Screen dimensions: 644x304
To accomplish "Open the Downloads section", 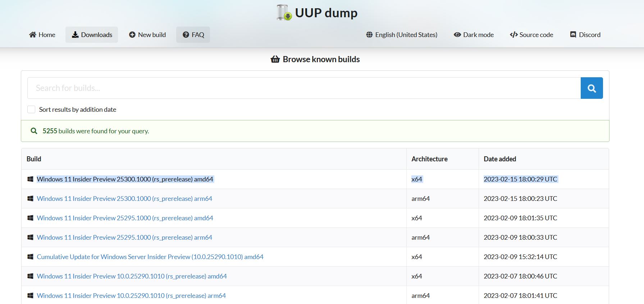I will 92,35.
